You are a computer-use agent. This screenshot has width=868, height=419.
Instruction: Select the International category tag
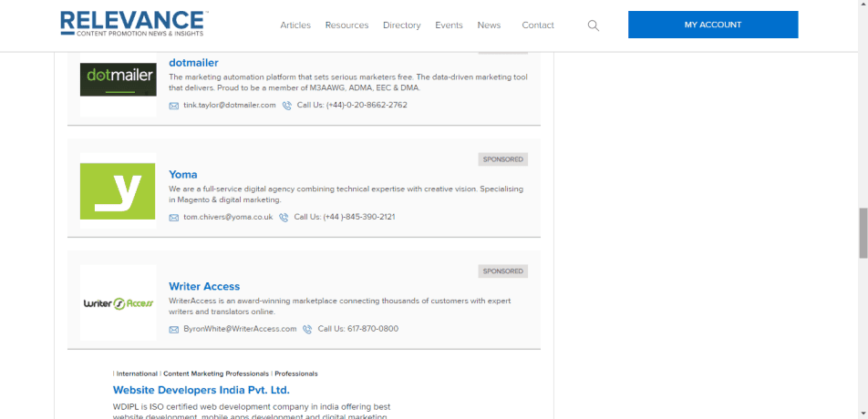point(137,373)
